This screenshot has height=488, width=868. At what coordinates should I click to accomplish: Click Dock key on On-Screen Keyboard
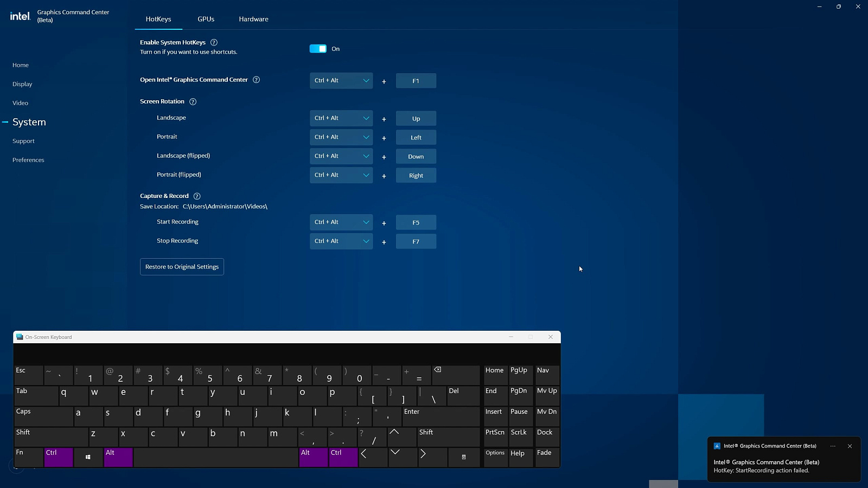pos(547,436)
